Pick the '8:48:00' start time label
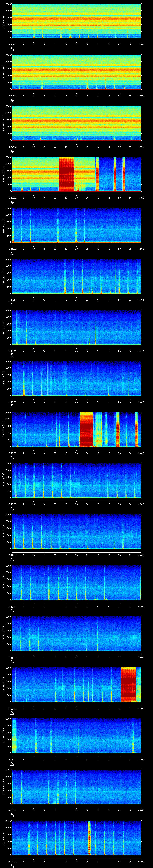Screen dimensions: 153x868 tap(12, 606)
